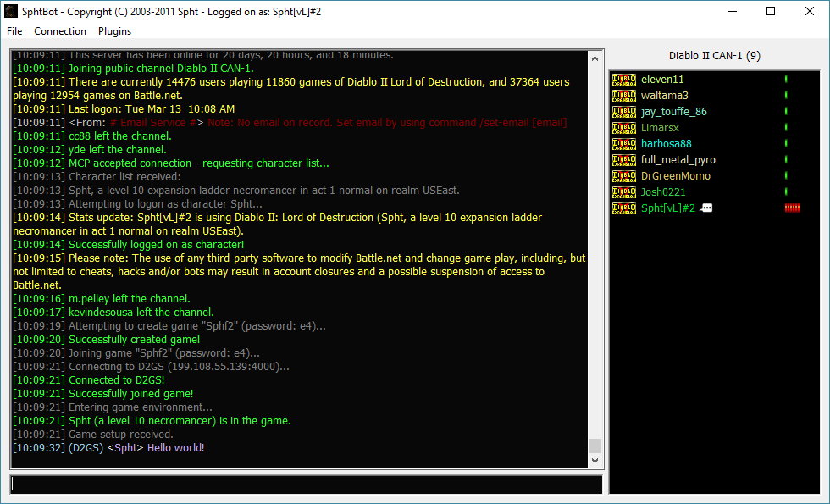The height and width of the screenshot is (504, 830).
Task: Click the speech bubble icon next to Spht[vL]#2
Action: (706, 208)
